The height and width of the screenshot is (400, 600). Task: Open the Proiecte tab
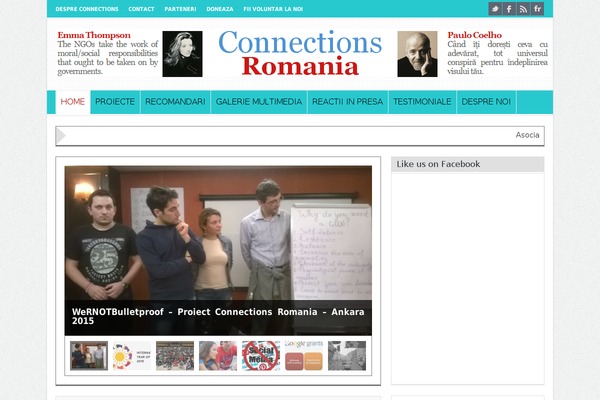[x=115, y=102]
